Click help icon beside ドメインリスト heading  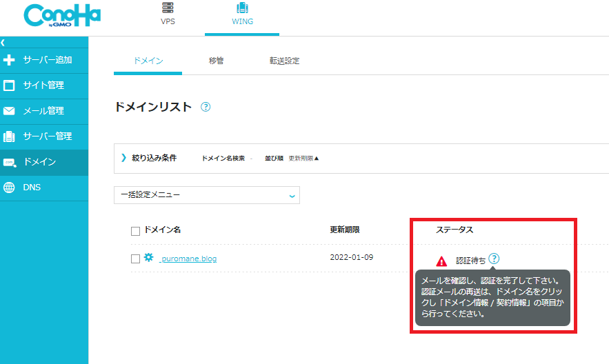(x=206, y=107)
